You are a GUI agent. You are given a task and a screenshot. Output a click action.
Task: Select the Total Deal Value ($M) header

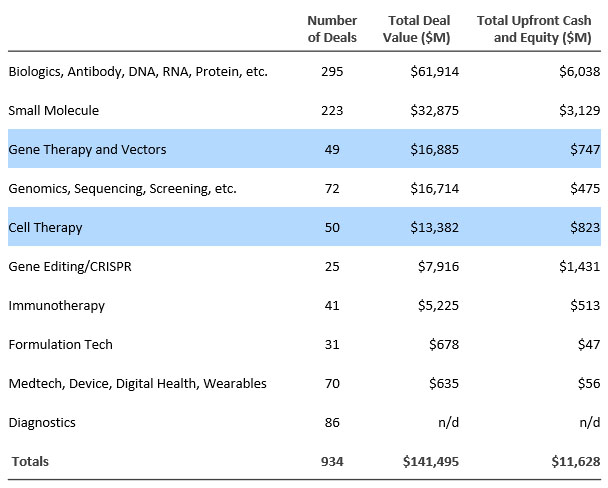pos(423,29)
